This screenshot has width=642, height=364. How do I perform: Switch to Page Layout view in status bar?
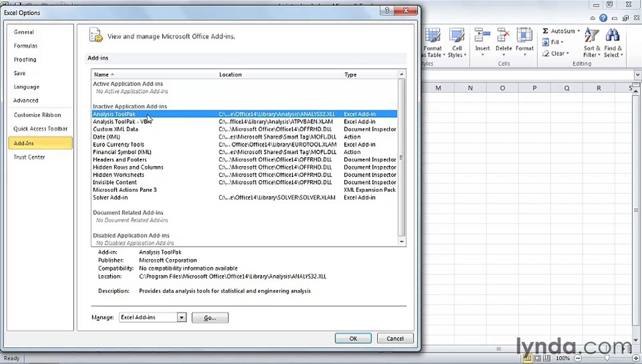537,358
